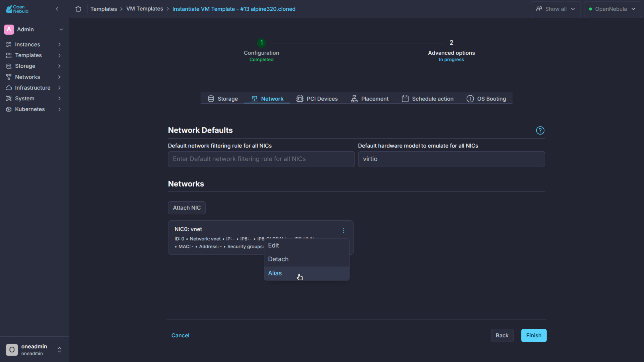Click the NIC0 three-dot options icon
Viewport: 644px width, 362px height.
click(x=343, y=230)
